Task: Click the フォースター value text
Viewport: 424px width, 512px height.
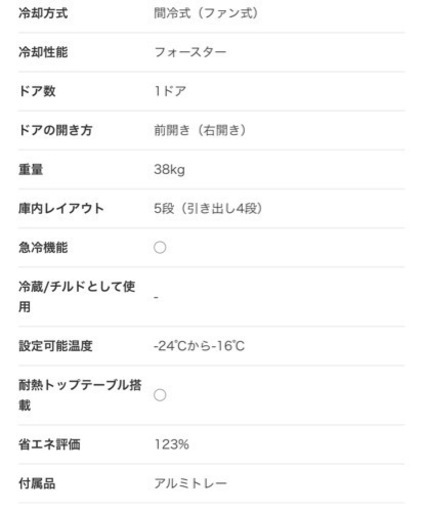Action: [190, 52]
